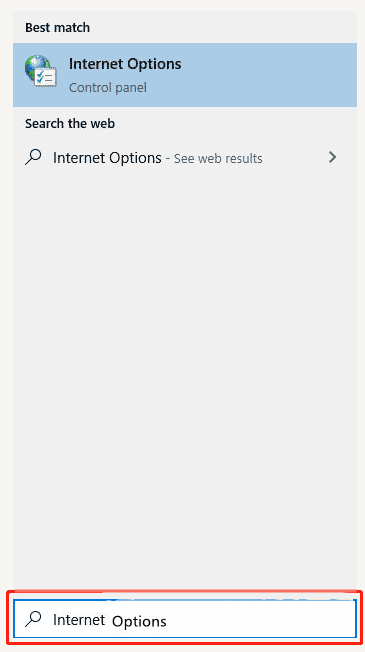Click the magnifier icon beside web suggestion

34,158
